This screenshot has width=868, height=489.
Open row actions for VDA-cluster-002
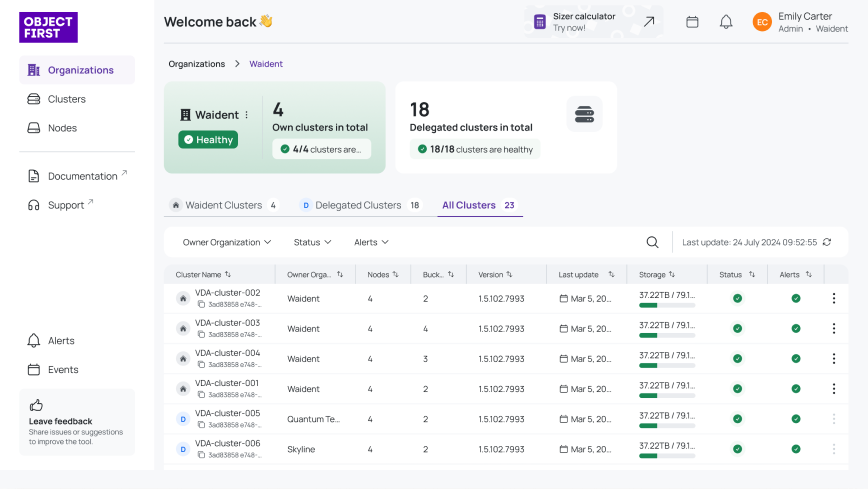click(834, 298)
